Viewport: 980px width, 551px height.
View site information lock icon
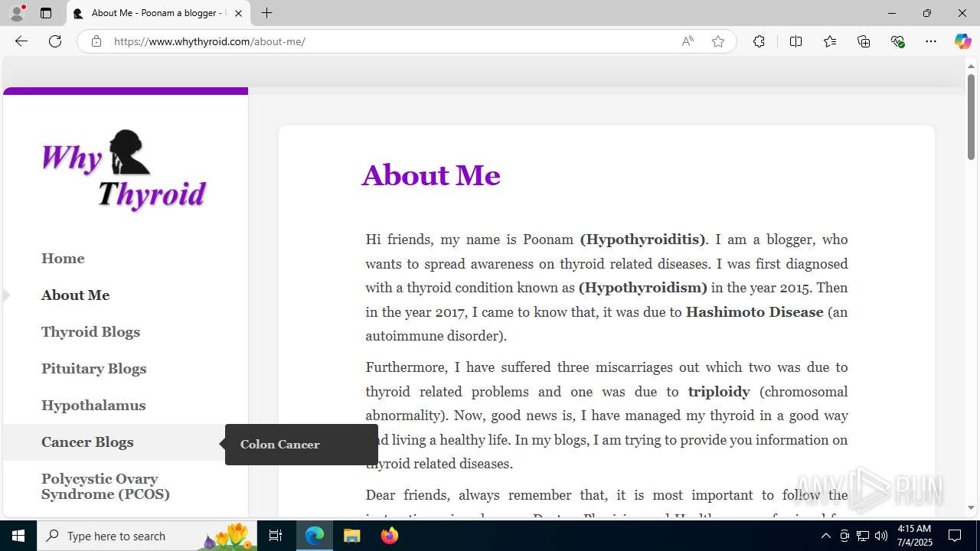click(x=96, y=41)
